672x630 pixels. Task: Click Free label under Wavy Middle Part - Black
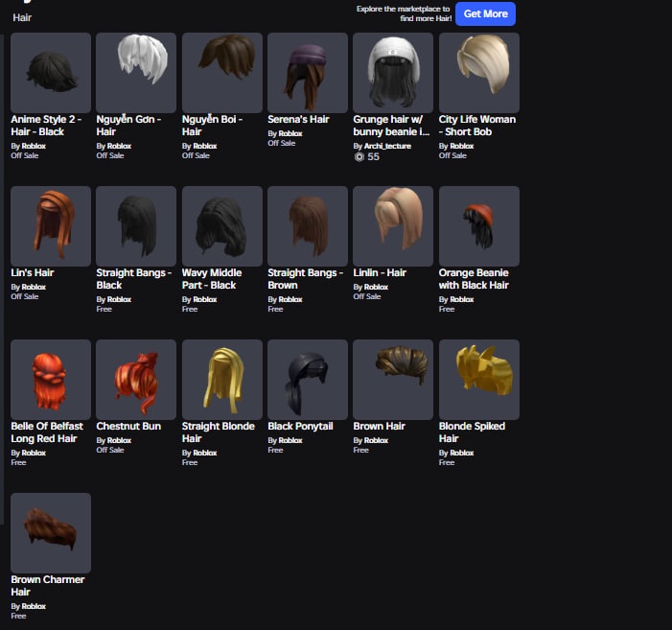coord(190,309)
